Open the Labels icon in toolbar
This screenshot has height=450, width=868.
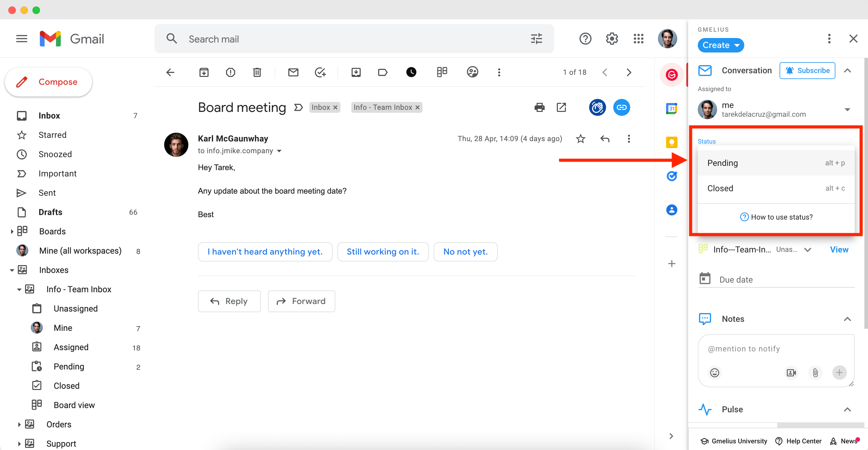(383, 72)
